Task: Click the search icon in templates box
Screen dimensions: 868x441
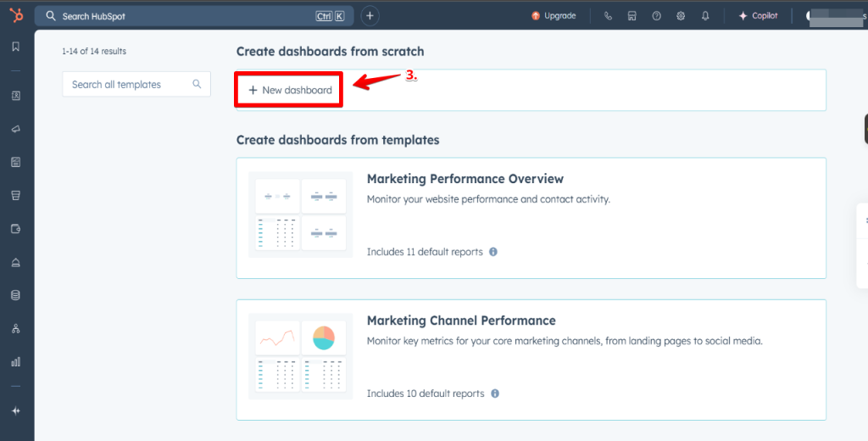Action: point(197,84)
